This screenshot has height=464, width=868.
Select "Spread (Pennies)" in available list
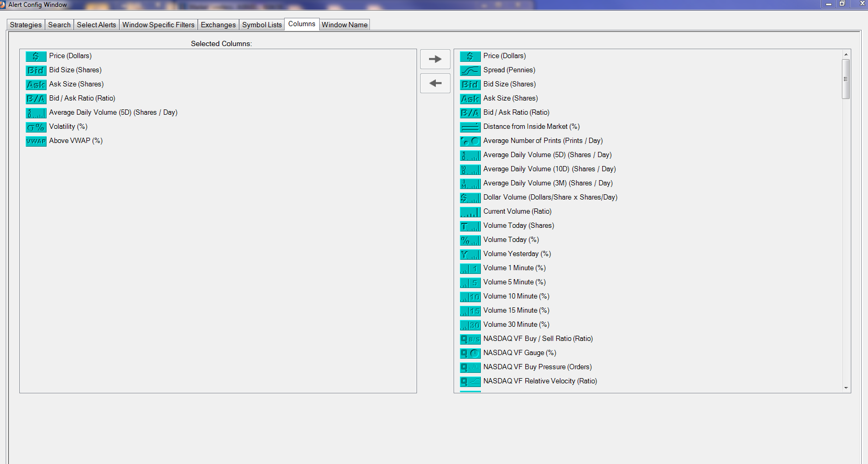point(509,70)
